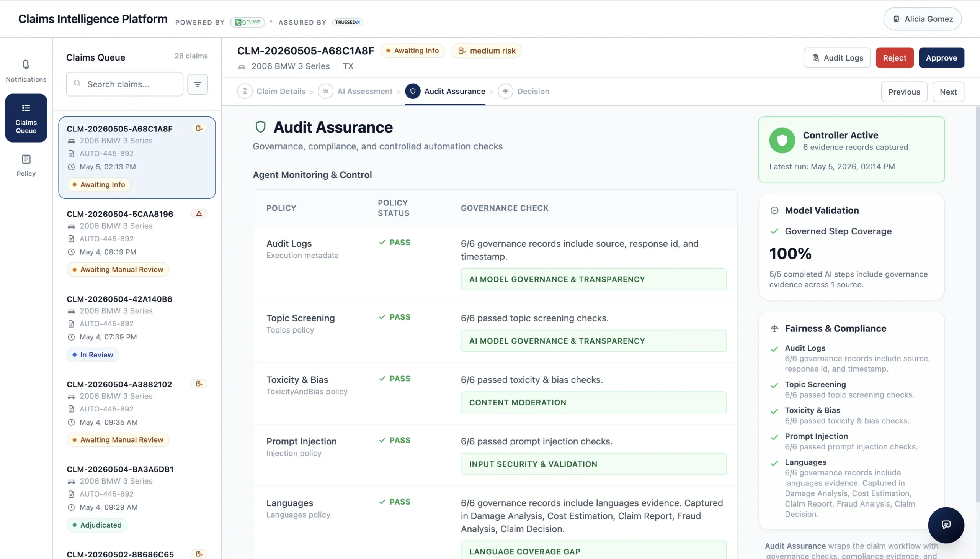Viewport: 980px width, 559px height.
Task: Go to the Previous claim step
Action: point(904,92)
